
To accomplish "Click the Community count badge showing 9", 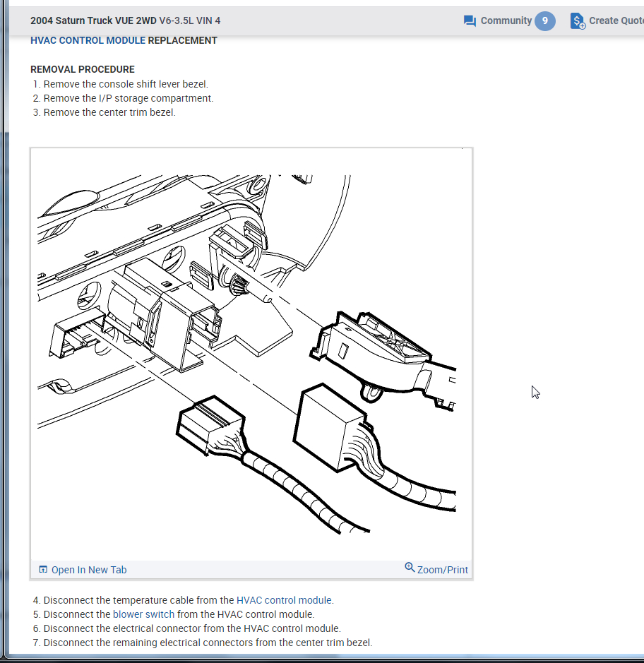I will coord(545,20).
